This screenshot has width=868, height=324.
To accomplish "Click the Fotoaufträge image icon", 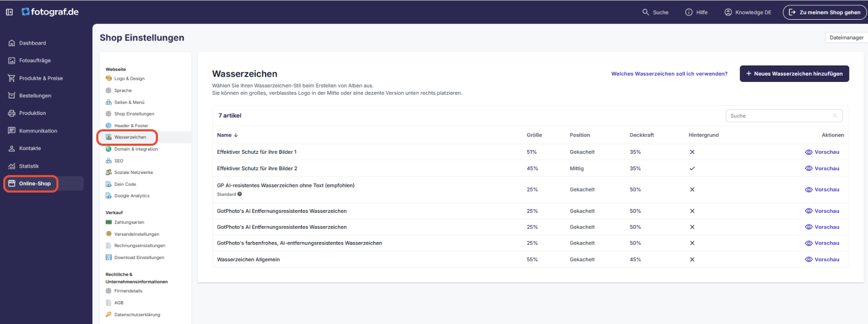I will click(x=12, y=61).
